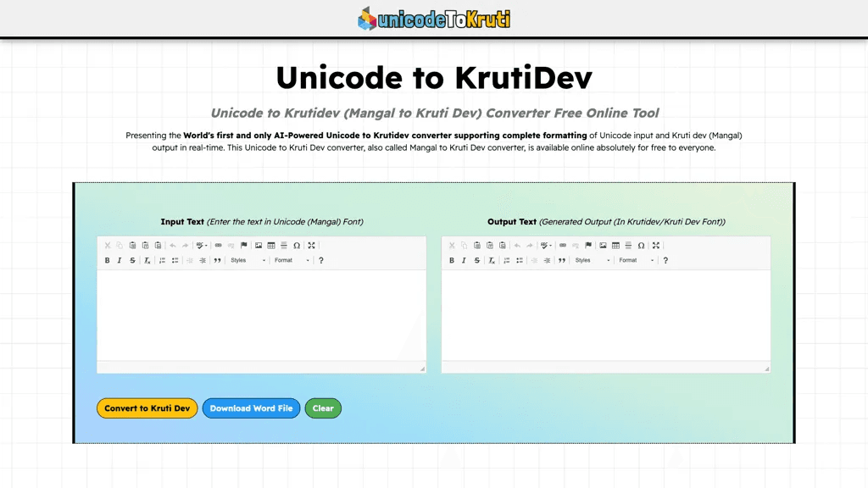Increase indent in the Input editor
This screenshot has width=868, height=488.
pyautogui.click(x=203, y=260)
